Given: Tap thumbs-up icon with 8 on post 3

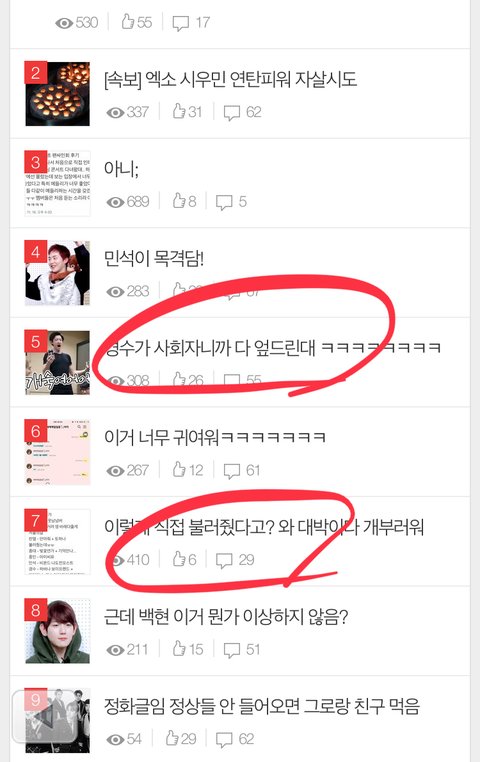Looking at the screenshot, I should coord(179,200).
